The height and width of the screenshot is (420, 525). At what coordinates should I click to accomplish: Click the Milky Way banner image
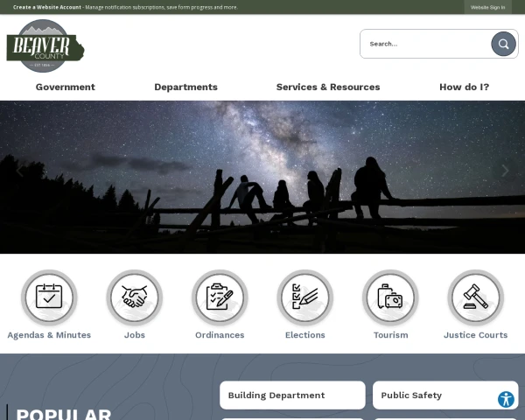pos(262,177)
